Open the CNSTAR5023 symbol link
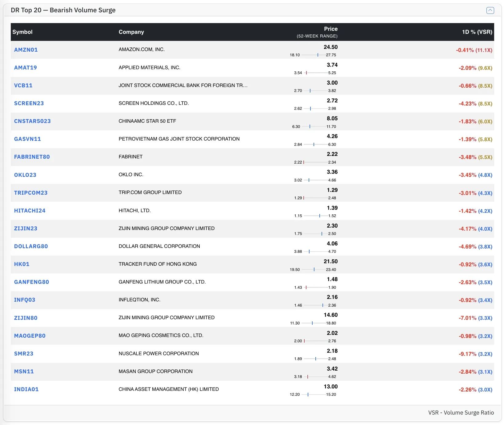Viewport: 504px width, 425px height. click(x=32, y=121)
